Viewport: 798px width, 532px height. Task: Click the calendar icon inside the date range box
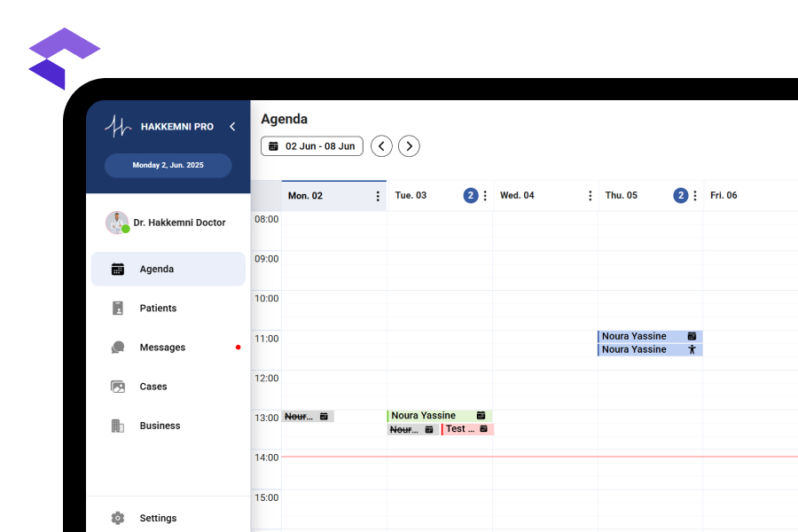(x=273, y=146)
